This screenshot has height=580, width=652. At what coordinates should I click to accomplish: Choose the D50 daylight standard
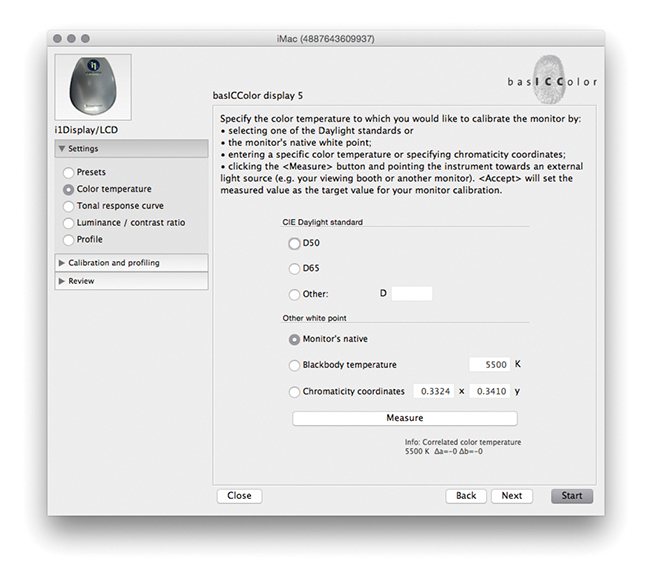click(x=294, y=244)
